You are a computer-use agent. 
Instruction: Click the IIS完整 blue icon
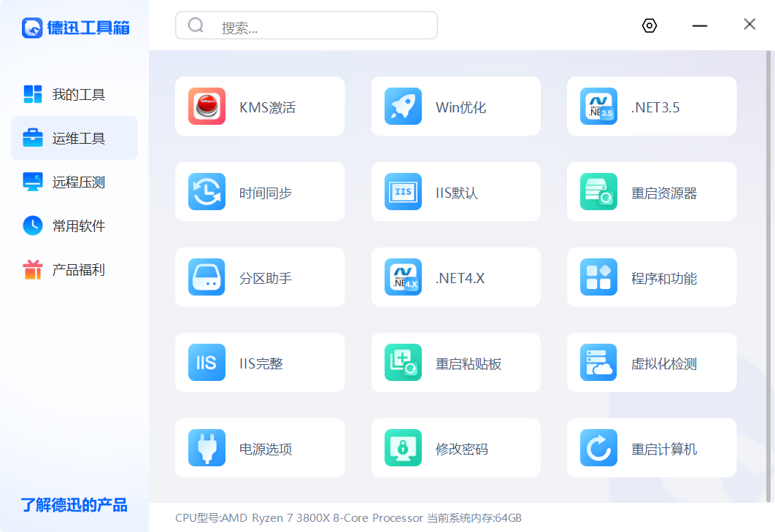click(x=207, y=363)
